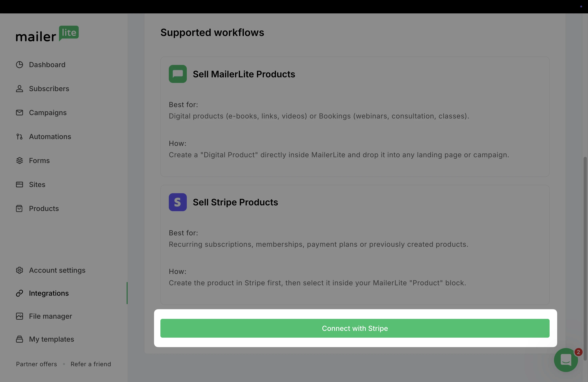The width and height of the screenshot is (588, 382).
Task: Click the Sell Stripe Products heading
Action: (x=235, y=202)
